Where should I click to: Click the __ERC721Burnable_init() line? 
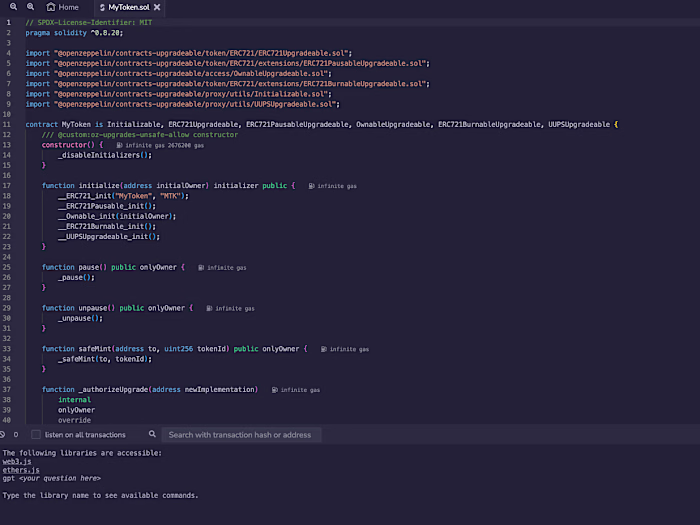tap(107, 227)
